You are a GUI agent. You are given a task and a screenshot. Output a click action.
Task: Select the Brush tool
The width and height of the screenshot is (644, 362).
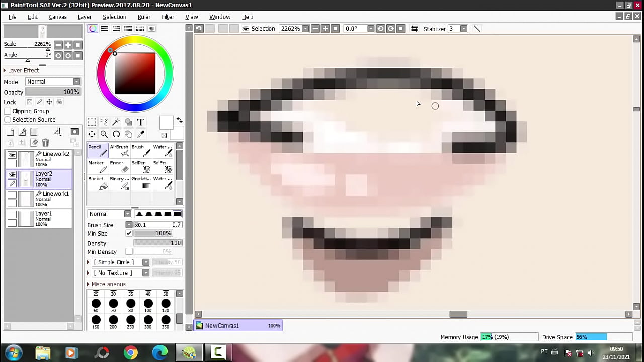[141, 150]
